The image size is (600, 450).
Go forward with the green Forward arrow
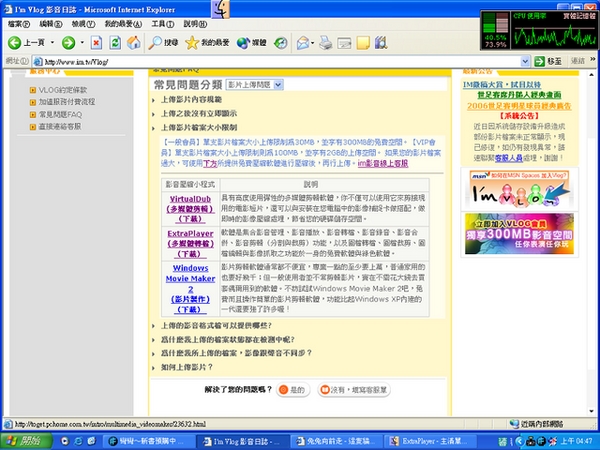pos(68,42)
